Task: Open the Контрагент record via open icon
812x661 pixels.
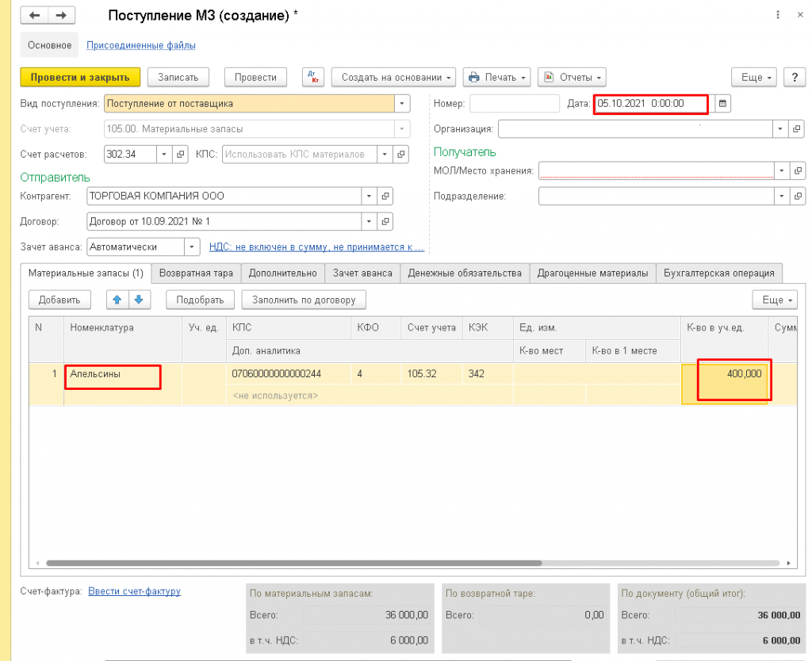Action: (386, 196)
